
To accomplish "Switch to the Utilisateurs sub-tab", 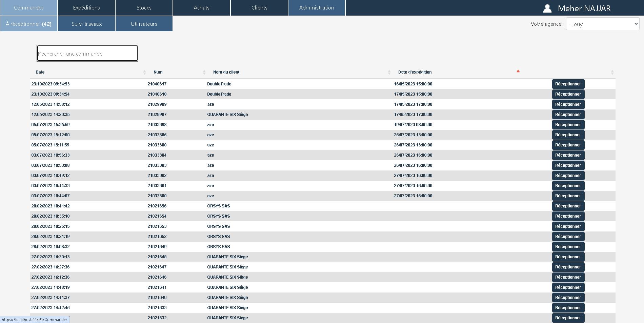I will pyautogui.click(x=144, y=24).
